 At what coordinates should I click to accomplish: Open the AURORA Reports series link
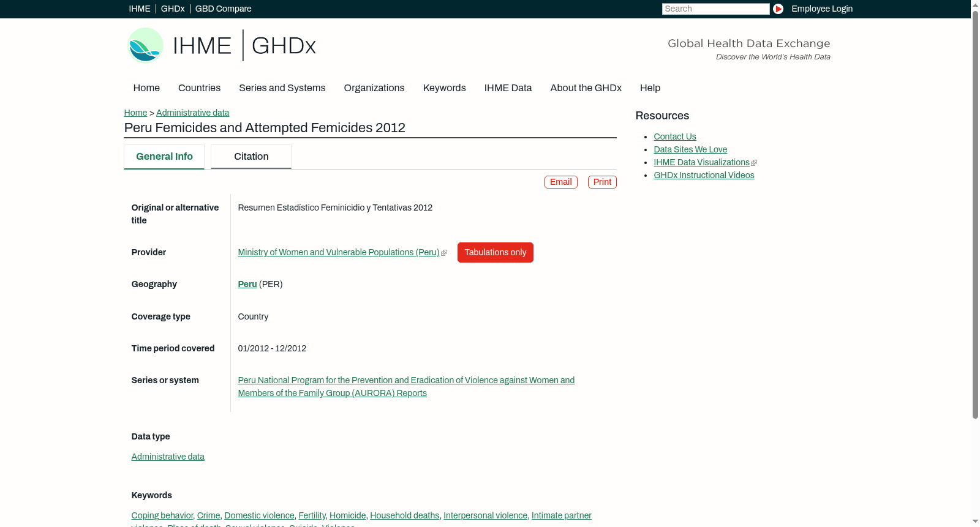[406, 387]
